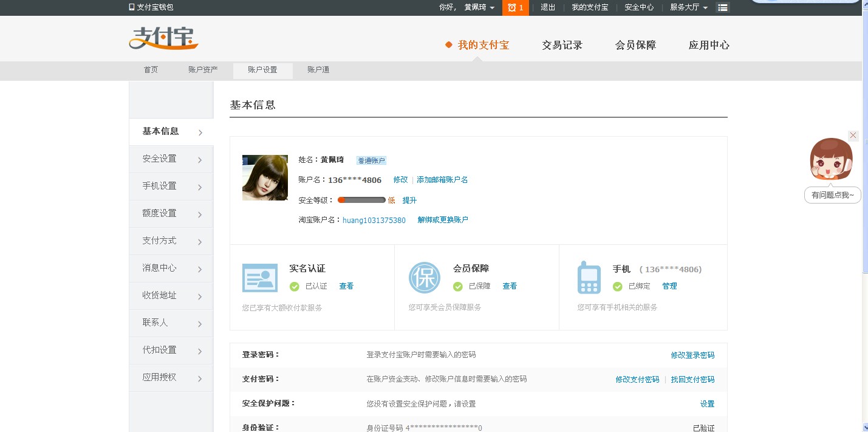Click the security level progress bar
Screen dimensions: 868x432
click(361, 200)
